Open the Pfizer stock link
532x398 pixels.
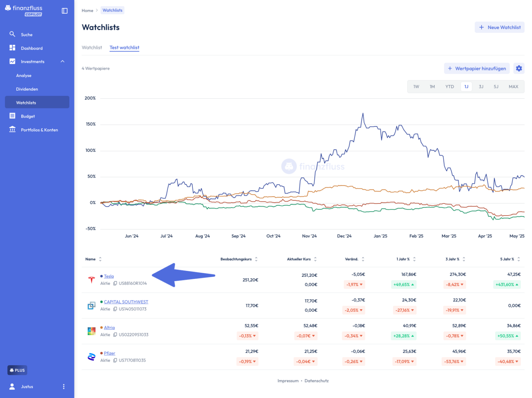click(x=109, y=353)
